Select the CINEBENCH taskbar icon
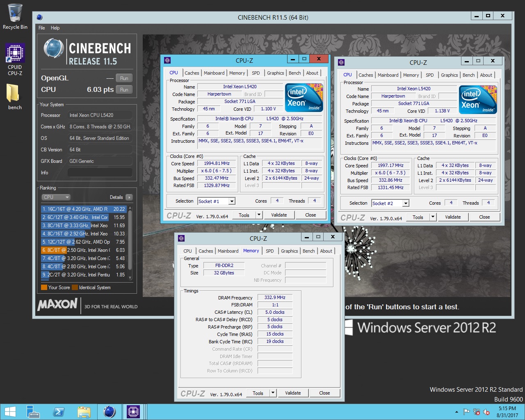 [109, 412]
